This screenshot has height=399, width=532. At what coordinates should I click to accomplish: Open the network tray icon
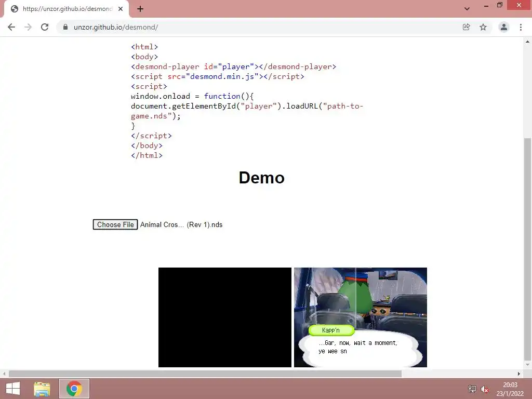(472, 389)
